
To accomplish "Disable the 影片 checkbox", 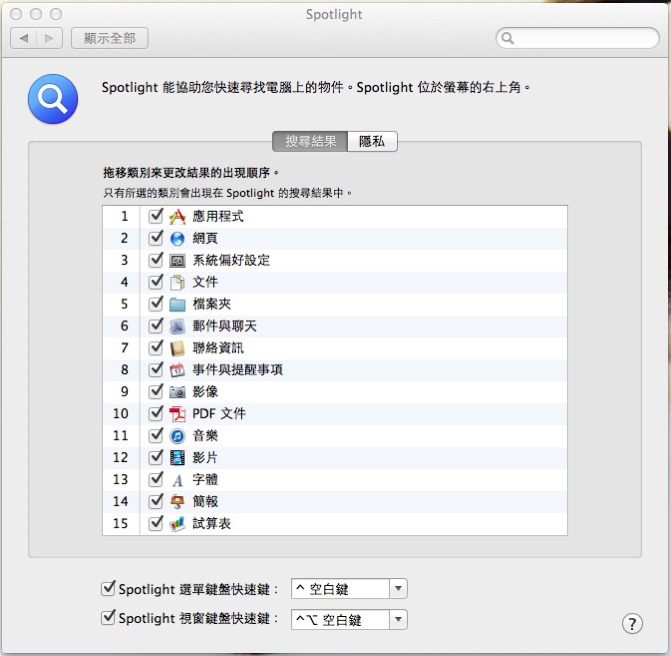I will click(156, 457).
